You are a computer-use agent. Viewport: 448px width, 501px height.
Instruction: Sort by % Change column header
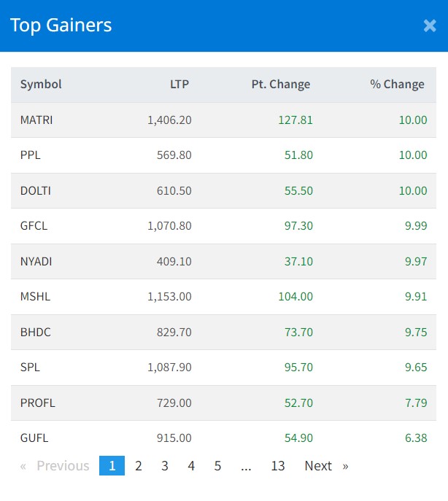click(397, 84)
